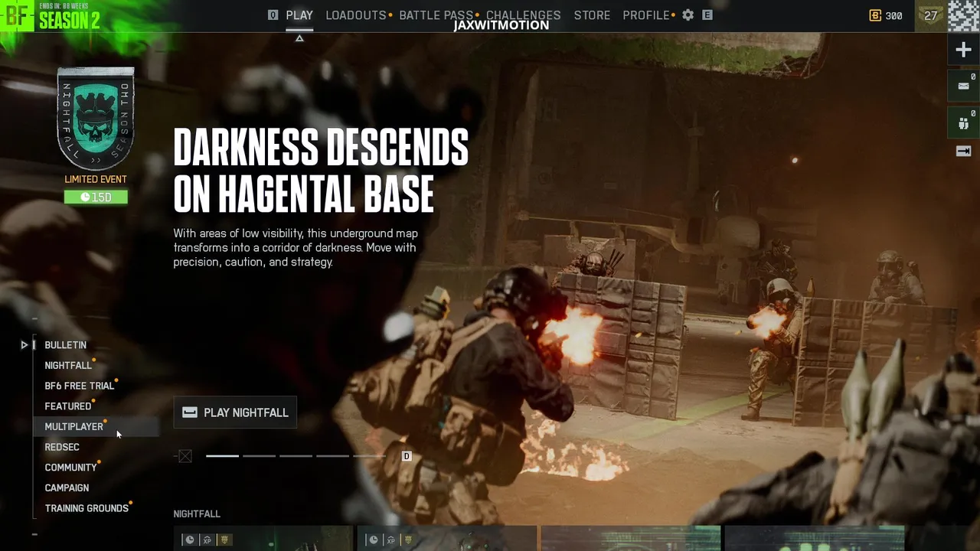This screenshot has height=551, width=980.
Task: Expand the social panel arrow icon
Action: click(963, 152)
